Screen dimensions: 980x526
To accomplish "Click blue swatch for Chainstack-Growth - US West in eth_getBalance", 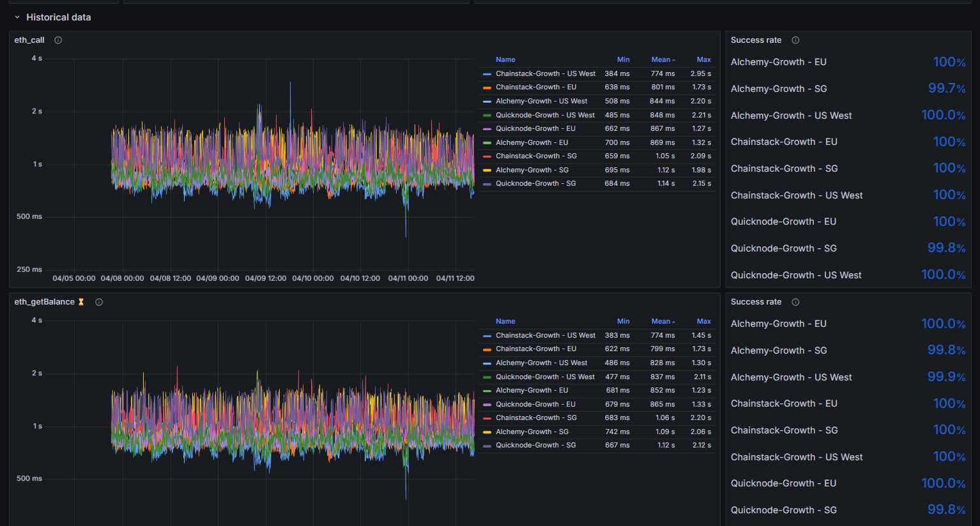I will (x=487, y=336).
